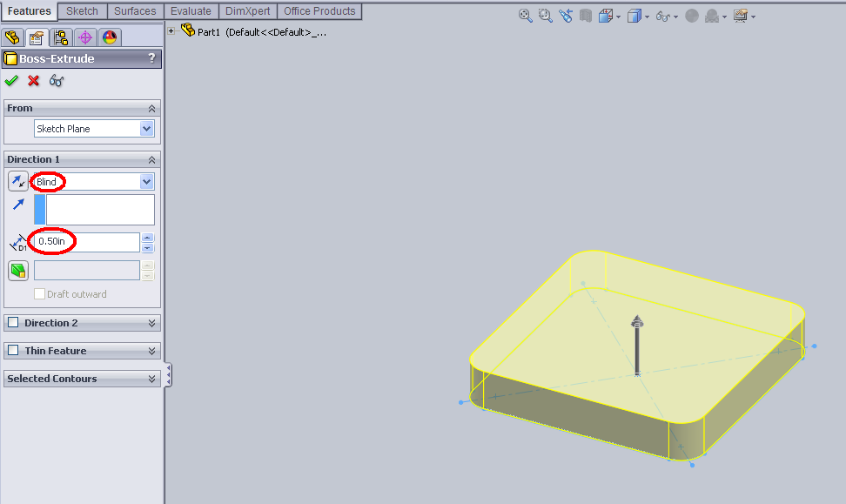
Task: Enable the Direction 2 checkbox
Action: [13, 322]
